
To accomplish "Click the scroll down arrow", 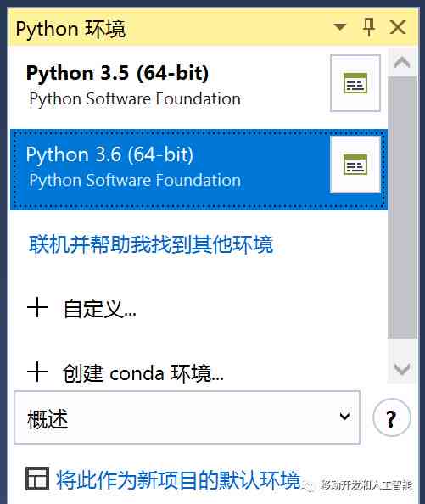I will (402, 369).
